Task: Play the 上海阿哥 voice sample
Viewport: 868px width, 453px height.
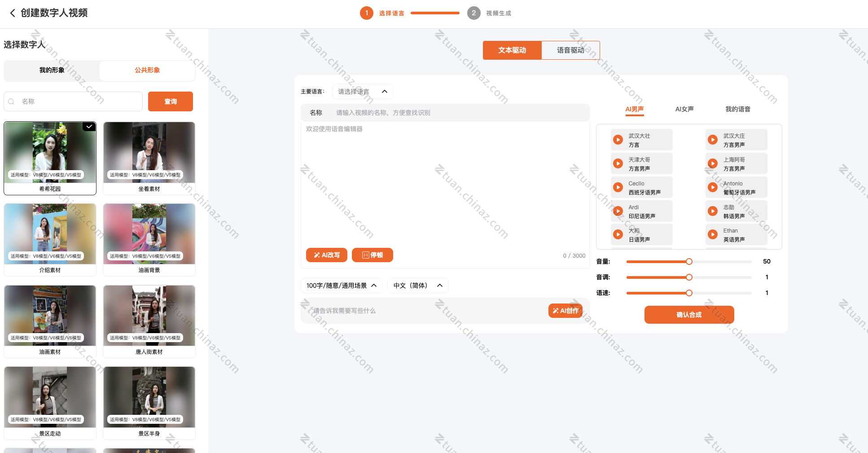Action: pos(713,163)
